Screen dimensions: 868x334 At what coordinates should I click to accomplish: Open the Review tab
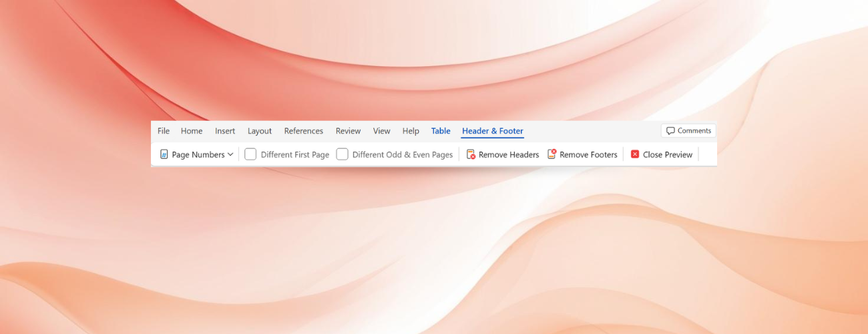point(348,131)
